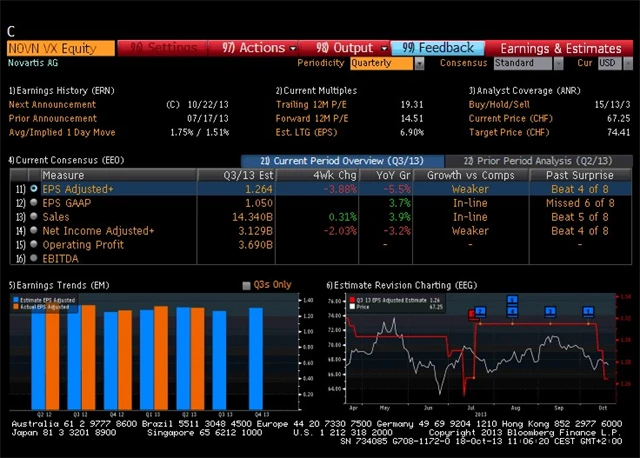
Task: Click Forward 12M P/E value 14.51
Action: pos(412,118)
